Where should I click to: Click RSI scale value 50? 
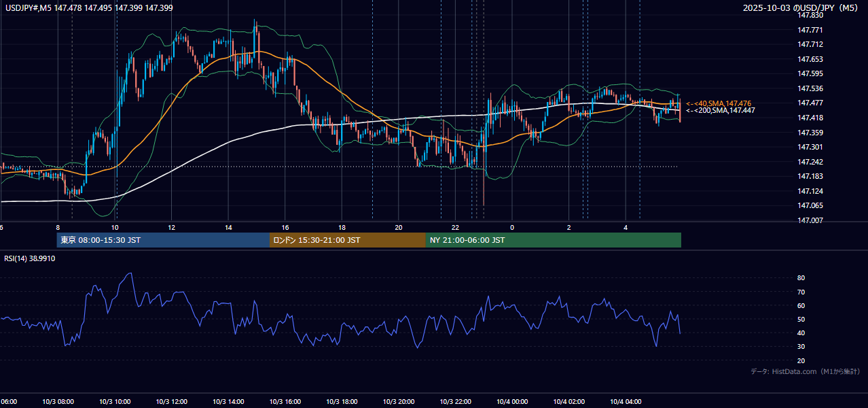click(801, 319)
